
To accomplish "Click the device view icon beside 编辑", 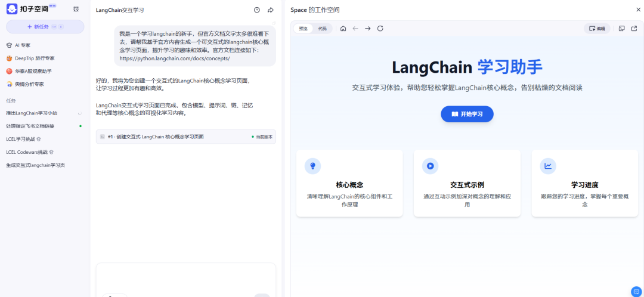I will [x=622, y=29].
